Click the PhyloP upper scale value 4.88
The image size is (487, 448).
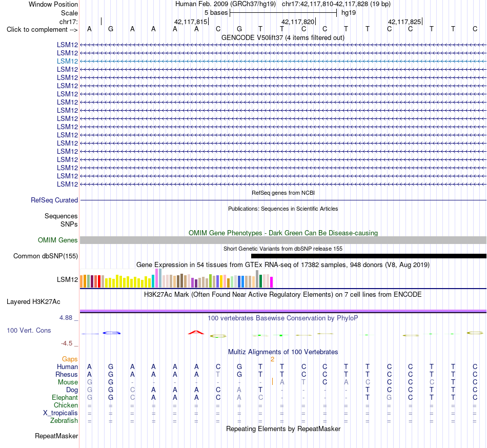click(66, 318)
